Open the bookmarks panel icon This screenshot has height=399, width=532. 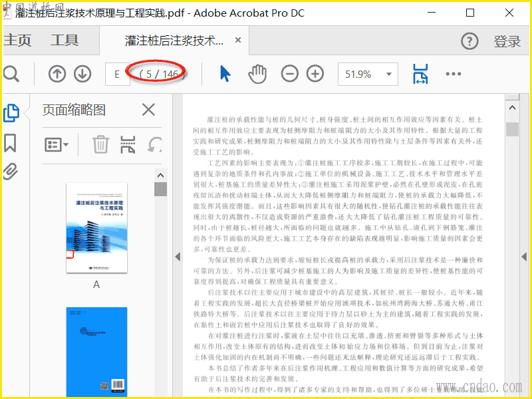(10, 143)
